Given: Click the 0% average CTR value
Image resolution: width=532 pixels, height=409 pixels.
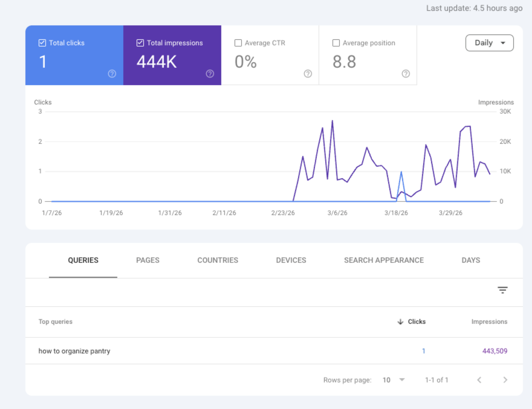Looking at the screenshot, I should click(x=245, y=62).
